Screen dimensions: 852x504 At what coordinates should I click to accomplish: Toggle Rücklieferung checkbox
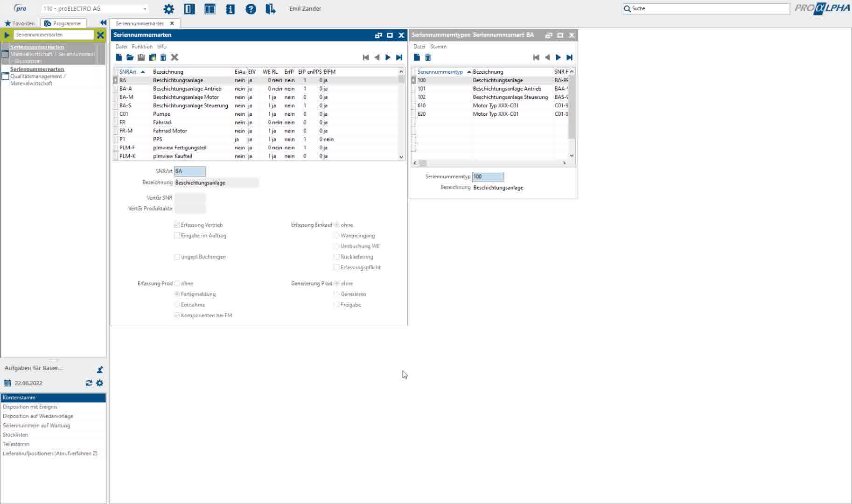pos(336,257)
